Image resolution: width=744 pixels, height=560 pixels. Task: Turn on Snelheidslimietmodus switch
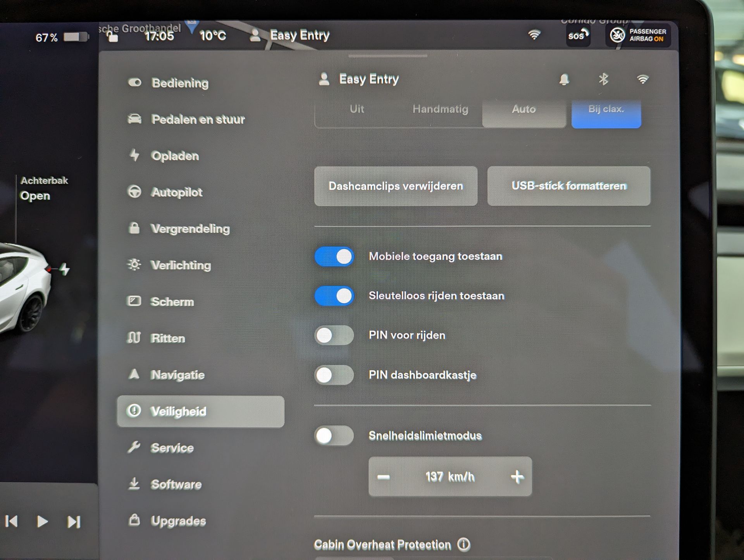(334, 436)
